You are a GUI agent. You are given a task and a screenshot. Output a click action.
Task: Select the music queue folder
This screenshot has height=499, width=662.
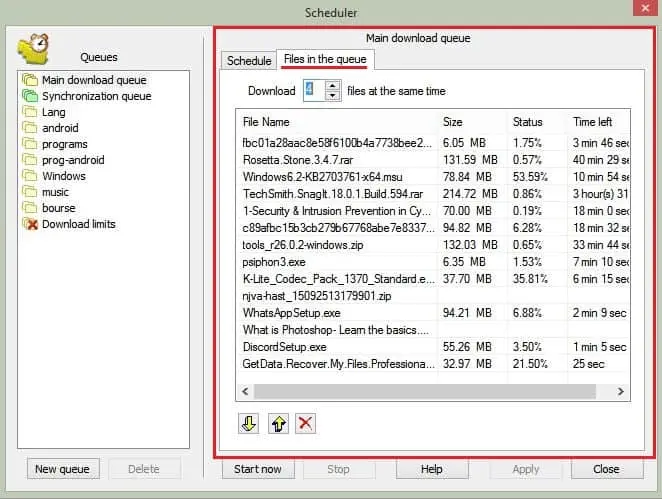pyautogui.click(x=55, y=192)
